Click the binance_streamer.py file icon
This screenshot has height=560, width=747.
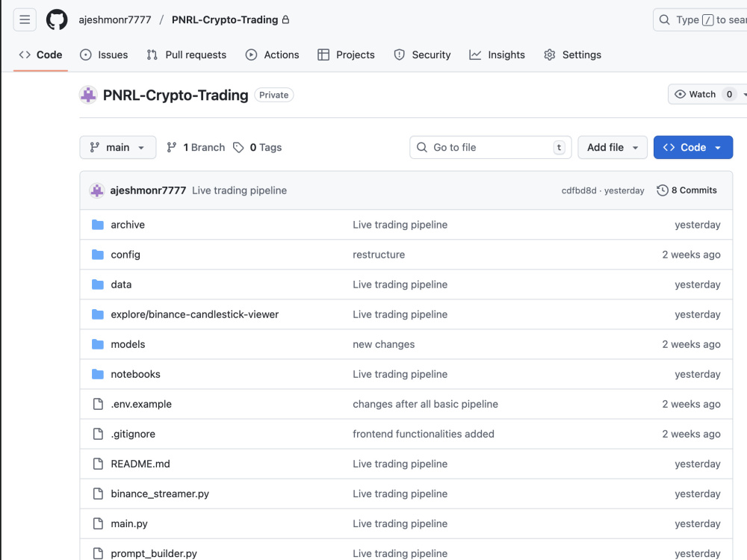pos(98,494)
